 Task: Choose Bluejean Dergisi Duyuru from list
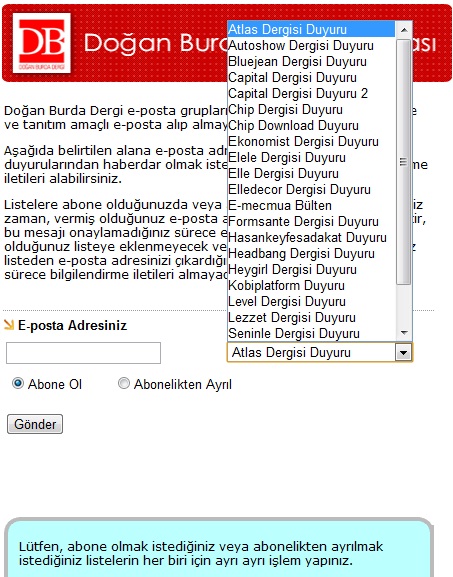[x=311, y=61]
